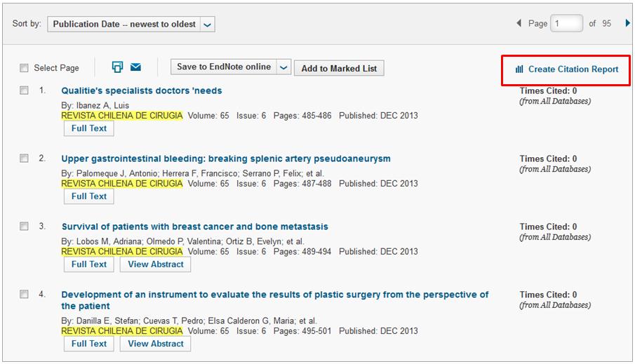This screenshot has height=364, width=635.
Task: Go to previous page arrow
Action: pos(519,23)
